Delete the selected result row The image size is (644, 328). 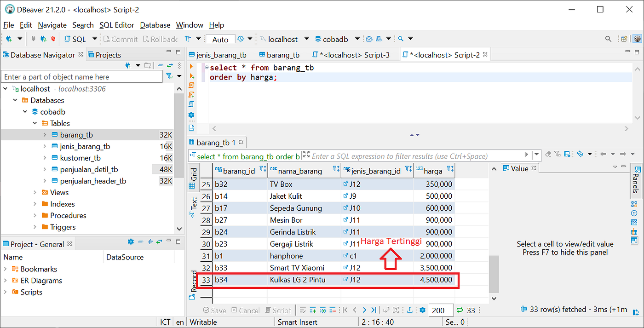click(332, 310)
